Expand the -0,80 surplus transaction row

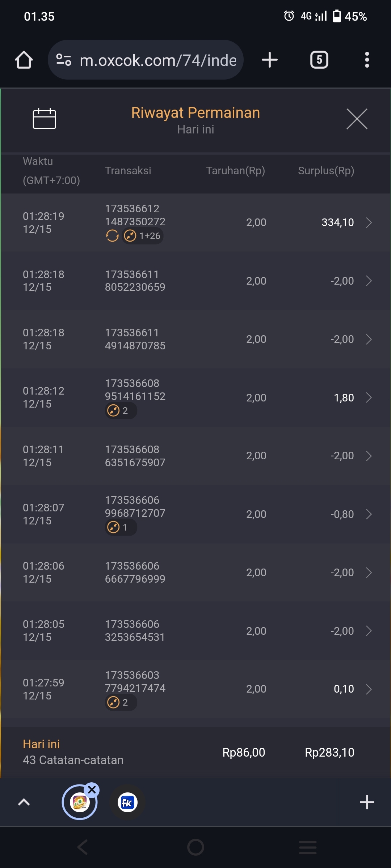(369, 514)
